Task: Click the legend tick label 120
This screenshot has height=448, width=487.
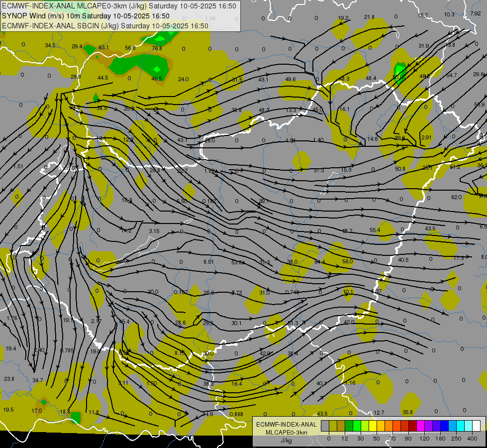Action: pyautogui.click(x=425, y=439)
